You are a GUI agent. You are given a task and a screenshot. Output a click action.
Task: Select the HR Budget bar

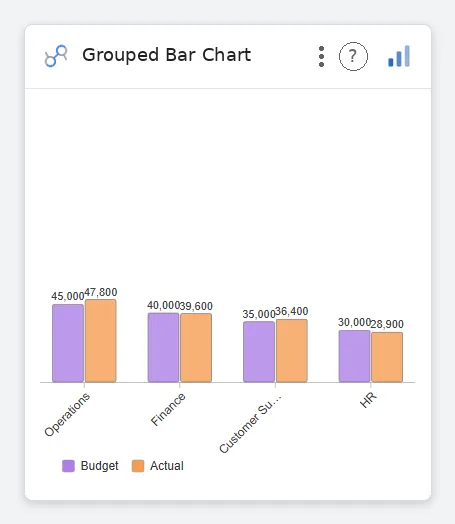click(x=354, y=356)
